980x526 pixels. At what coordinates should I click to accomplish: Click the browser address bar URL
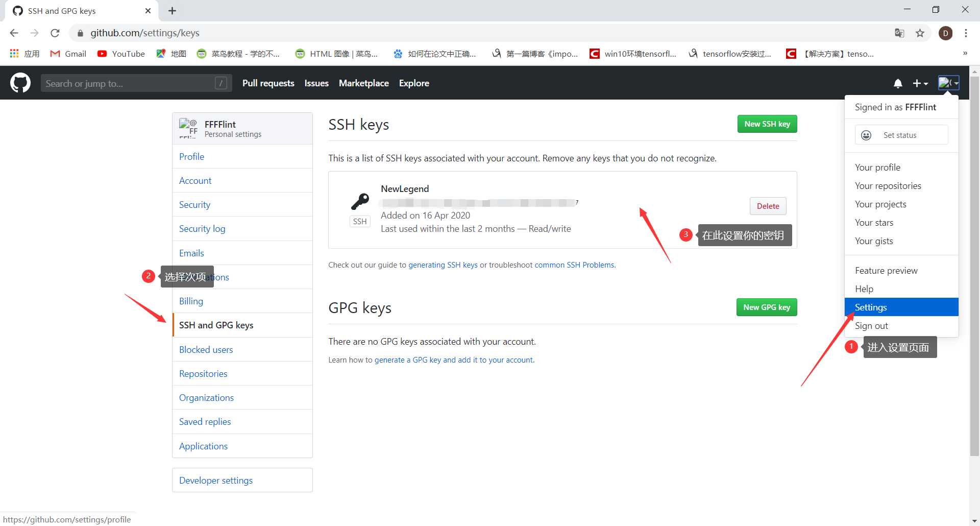point(145,33)
